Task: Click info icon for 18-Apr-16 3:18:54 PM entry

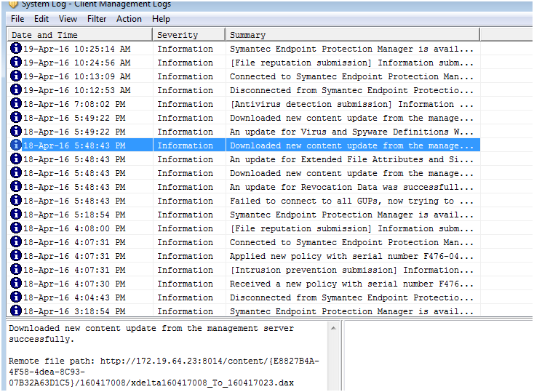Action: pyautogui.click(x=16, y=311)
